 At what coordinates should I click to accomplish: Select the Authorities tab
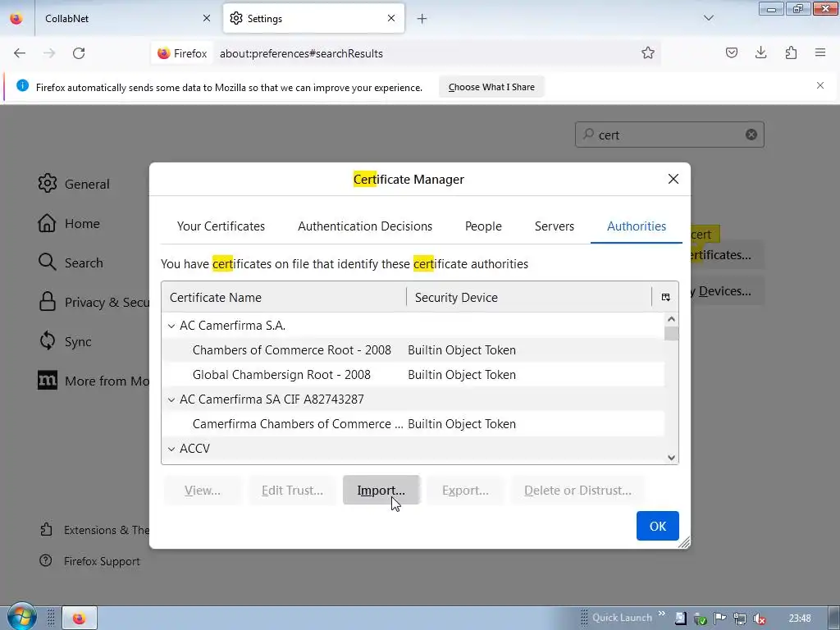pos(637,226)
